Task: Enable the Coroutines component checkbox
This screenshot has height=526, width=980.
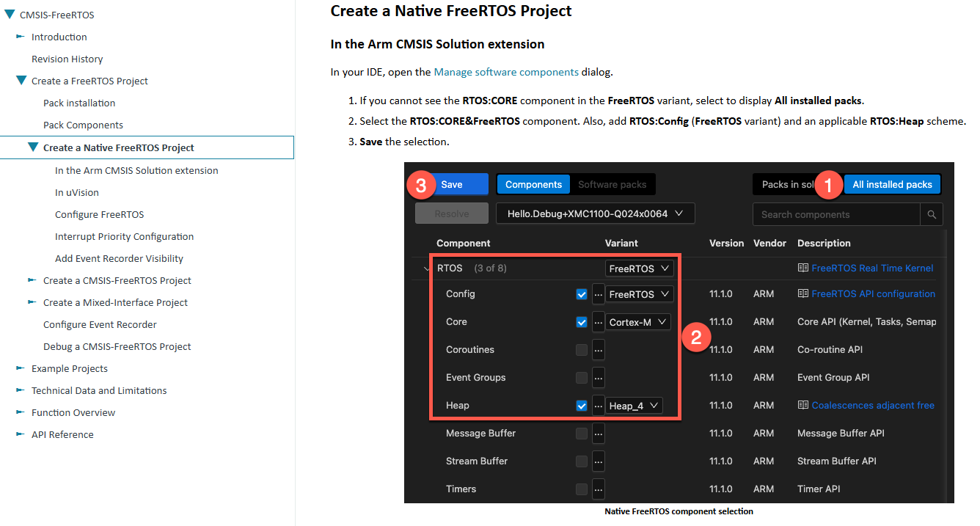Action: click(x=582, y=350)
